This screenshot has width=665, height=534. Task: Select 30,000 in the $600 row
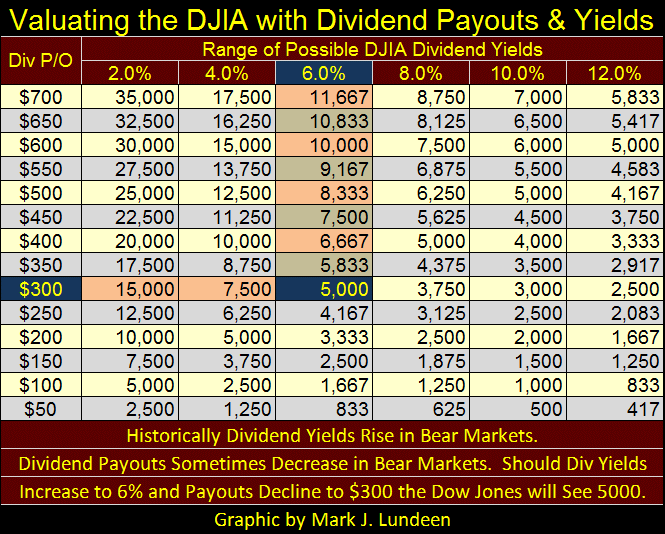[x=130, y=145]
